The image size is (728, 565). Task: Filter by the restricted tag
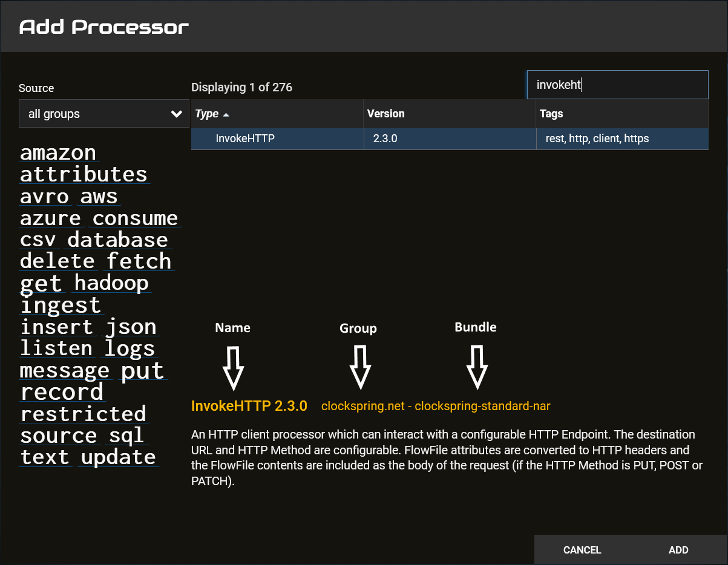tap(83, 414)
